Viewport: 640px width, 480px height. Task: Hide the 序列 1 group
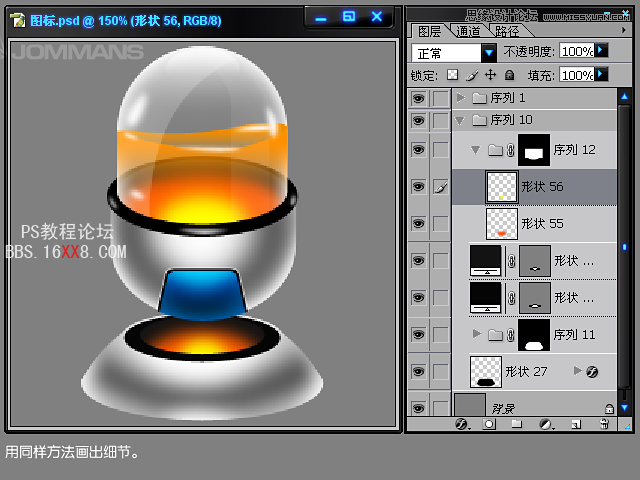pyautogui.click(x=418, y=98)
